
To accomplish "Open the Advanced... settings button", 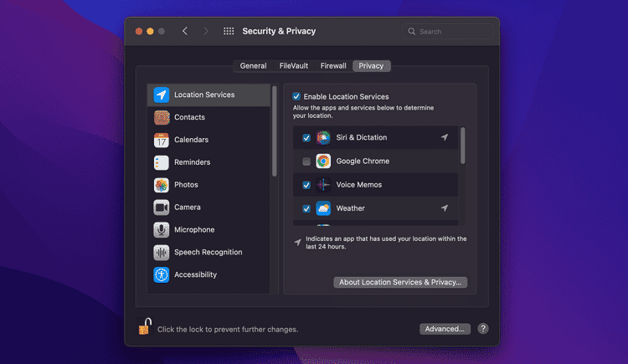I will 445,329.
